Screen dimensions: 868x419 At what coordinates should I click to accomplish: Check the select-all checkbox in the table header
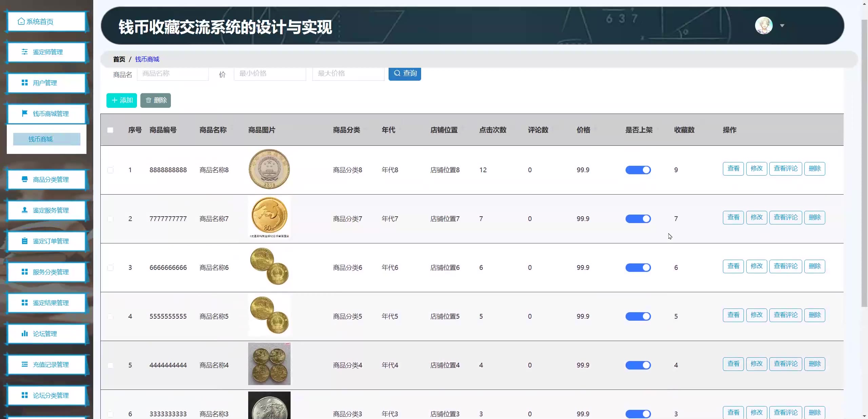coord(110,130)
